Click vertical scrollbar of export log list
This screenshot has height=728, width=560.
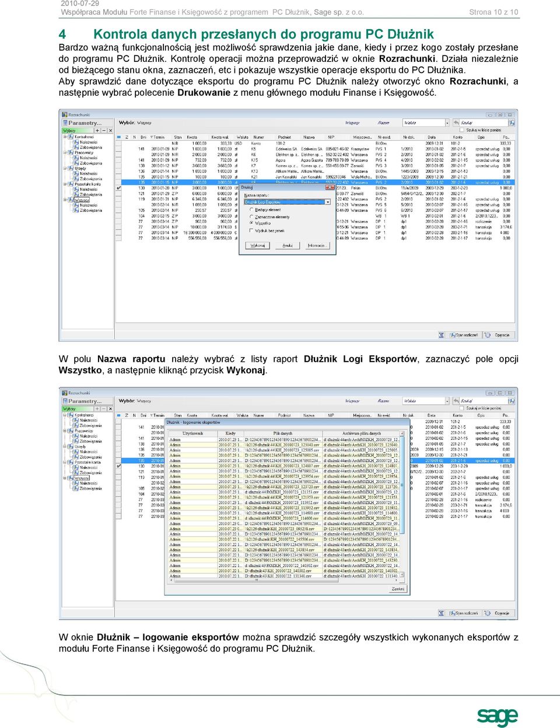point(402,505)
